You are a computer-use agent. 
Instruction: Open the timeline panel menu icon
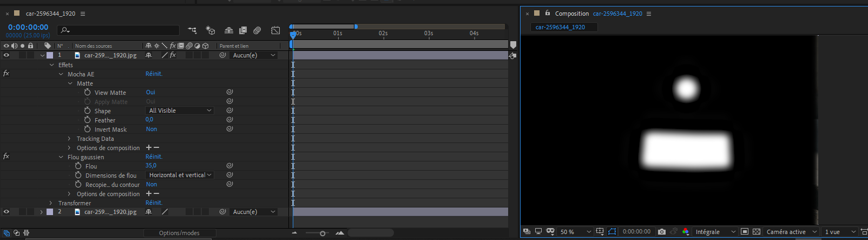pyautogui.click(x=83, y=14)
